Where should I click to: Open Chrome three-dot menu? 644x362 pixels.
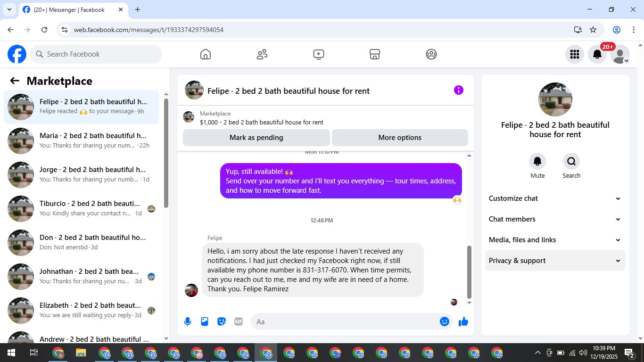click(x=634, y=30)
